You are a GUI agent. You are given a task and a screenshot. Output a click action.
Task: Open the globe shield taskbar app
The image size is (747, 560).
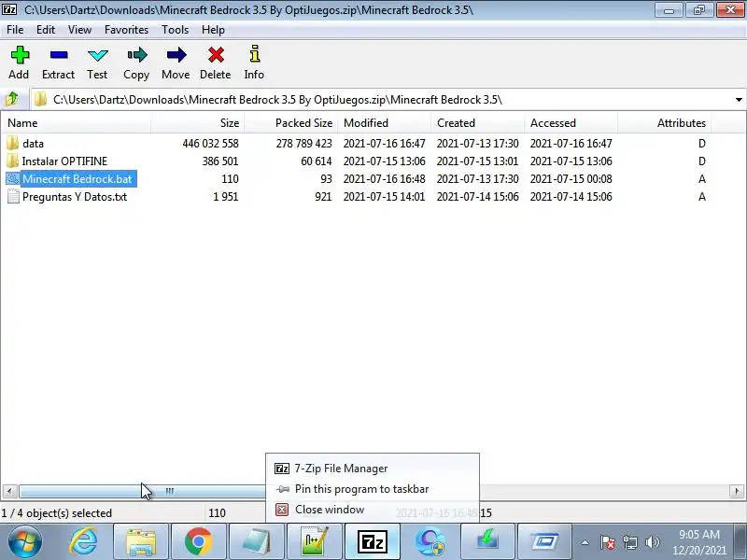pyautogui.click(x=430, y=542)
